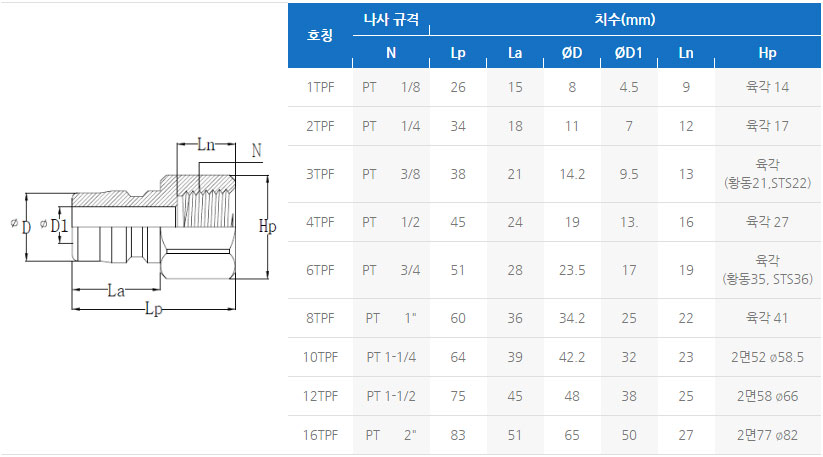
Task: Select the PT 1-1/2 thread size cell
Action: coord(391,396)
